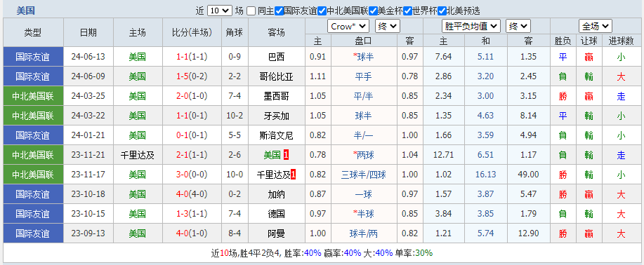Open the 终 dropdown next to Crow*
Image resolution: width=644 pixels, height=265 pixels.
coord(387,26)
